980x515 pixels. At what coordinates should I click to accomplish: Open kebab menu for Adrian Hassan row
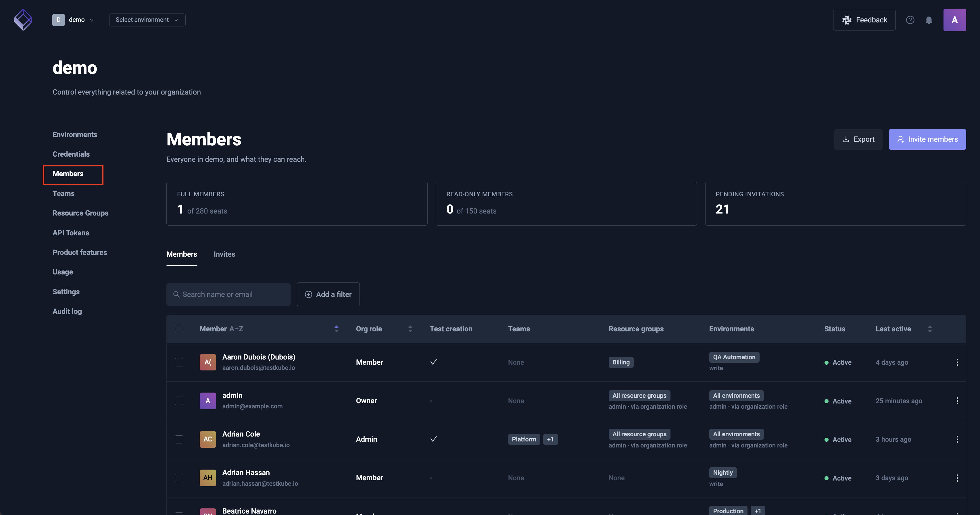(x=957, y=478)
